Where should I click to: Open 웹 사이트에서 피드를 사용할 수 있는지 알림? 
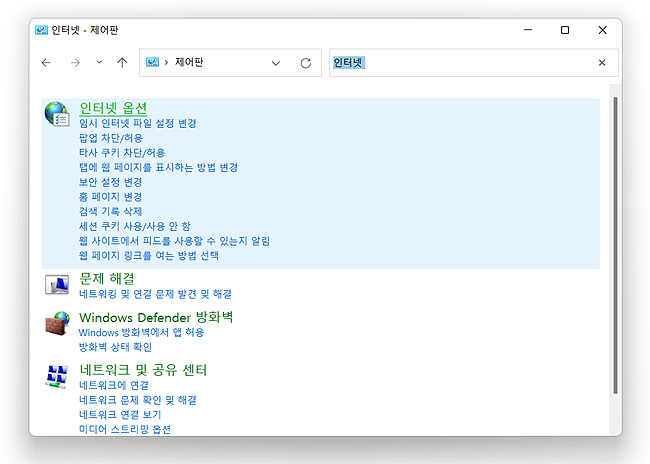pyautogui.click(x=175, y=241)
